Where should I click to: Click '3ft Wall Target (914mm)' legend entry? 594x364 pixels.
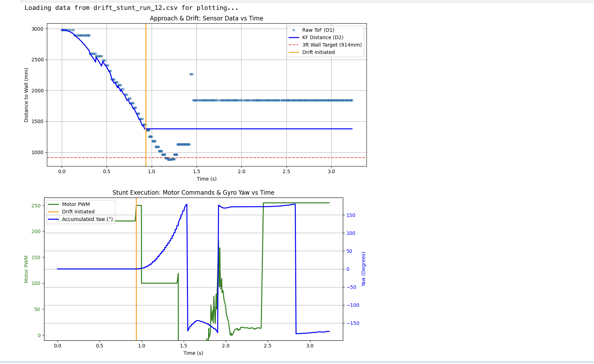tap(332, 45)
